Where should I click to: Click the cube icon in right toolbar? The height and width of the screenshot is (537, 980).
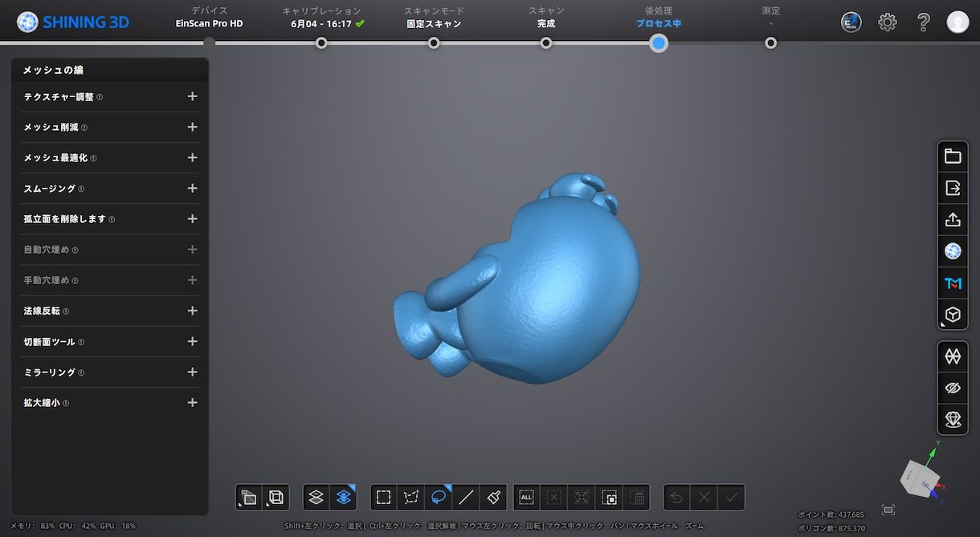pyautogui.click(x=953, y=315)
